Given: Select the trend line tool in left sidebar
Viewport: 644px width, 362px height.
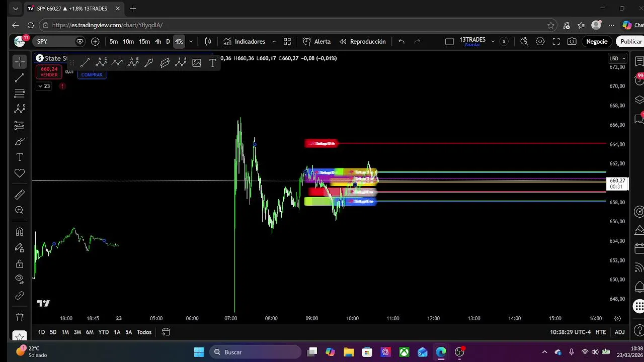Looking at the screenshot, I should pos(20,77).
